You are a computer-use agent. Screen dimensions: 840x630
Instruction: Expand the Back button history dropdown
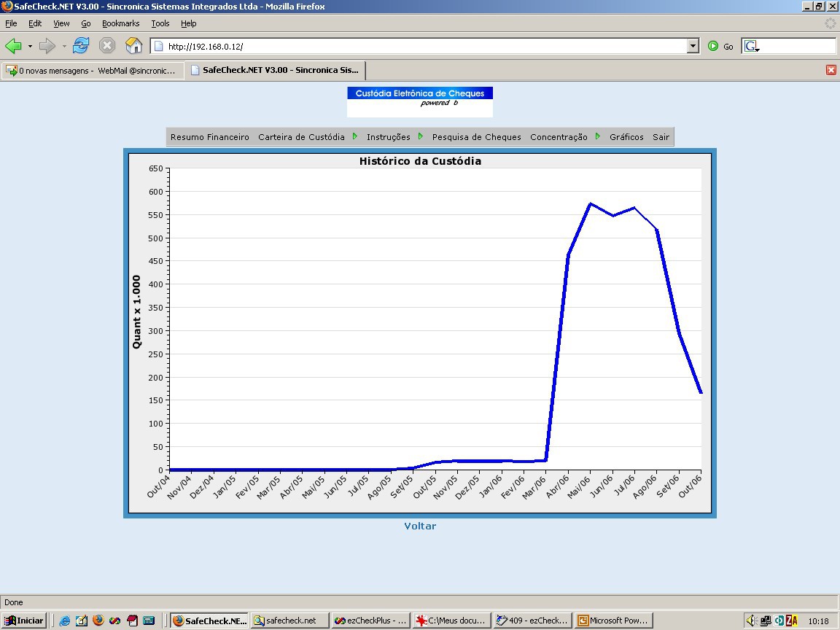[30, 46]
